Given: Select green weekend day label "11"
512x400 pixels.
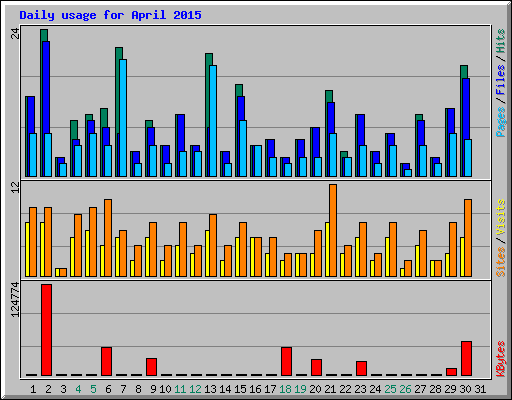Looking at the screenshot, I should click(x=180, y=389).
